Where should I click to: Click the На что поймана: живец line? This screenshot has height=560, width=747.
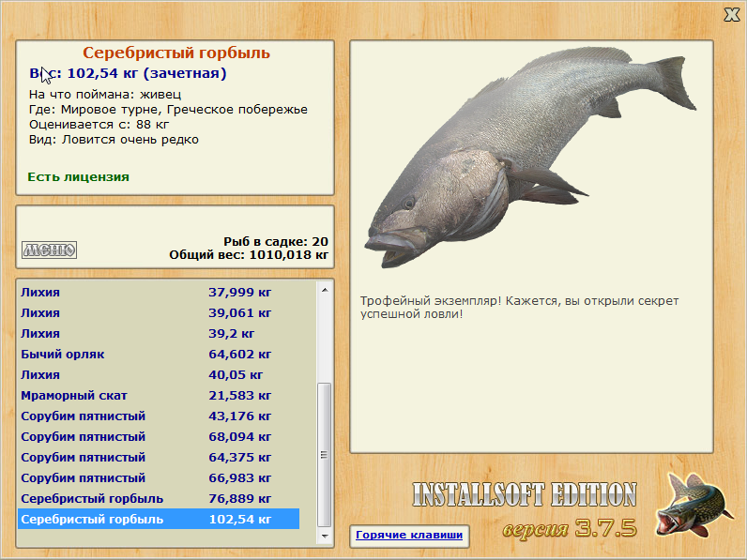point(105,95)
